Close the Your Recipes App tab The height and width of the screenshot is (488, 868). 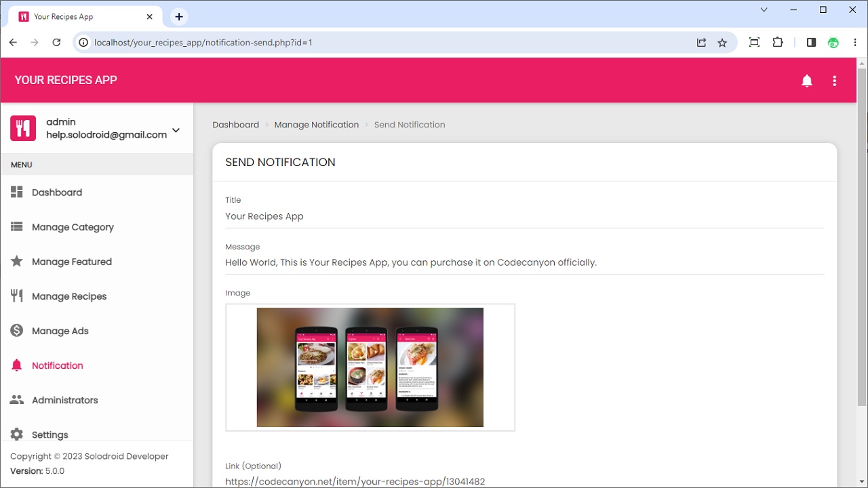point(150,17)
